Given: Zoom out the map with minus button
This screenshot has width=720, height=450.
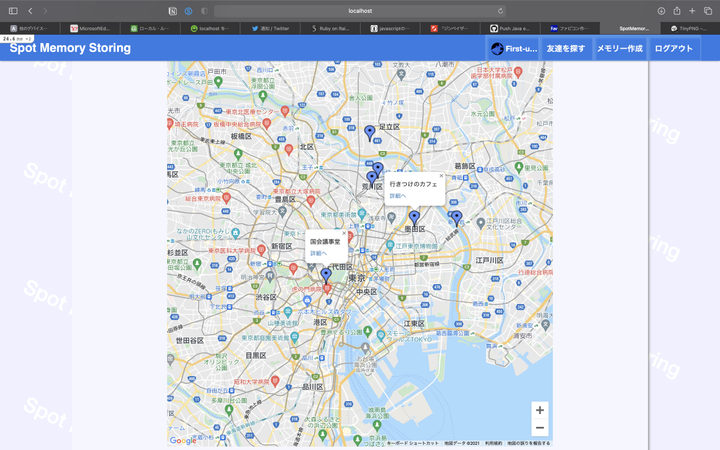Looking at the screenshot, I should pos(540,428).
